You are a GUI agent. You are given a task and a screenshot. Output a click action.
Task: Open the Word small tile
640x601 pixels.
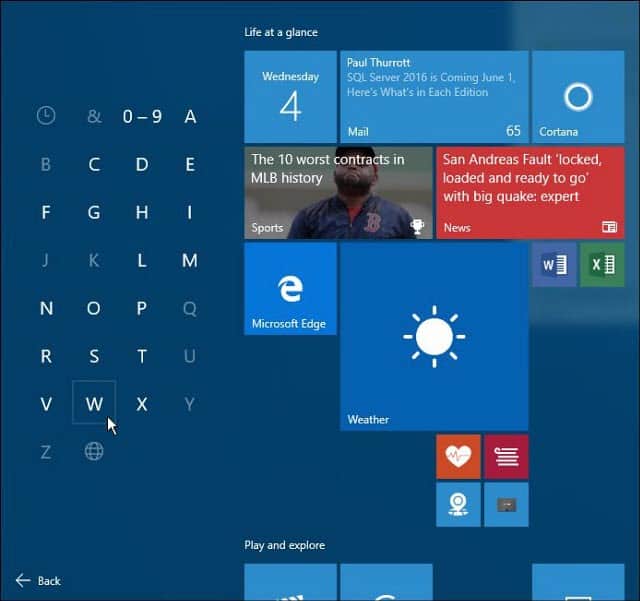[554, 265]
